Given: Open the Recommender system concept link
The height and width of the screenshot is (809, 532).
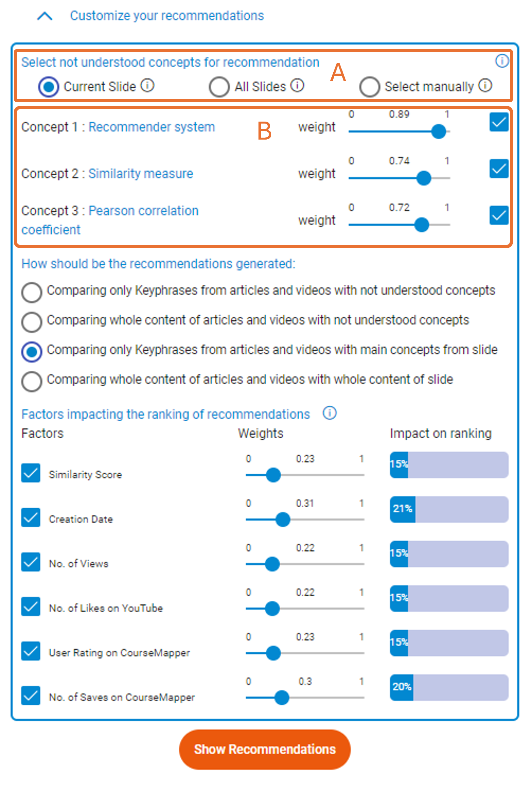Looking at the screenshot, I should tap(152, 127).
